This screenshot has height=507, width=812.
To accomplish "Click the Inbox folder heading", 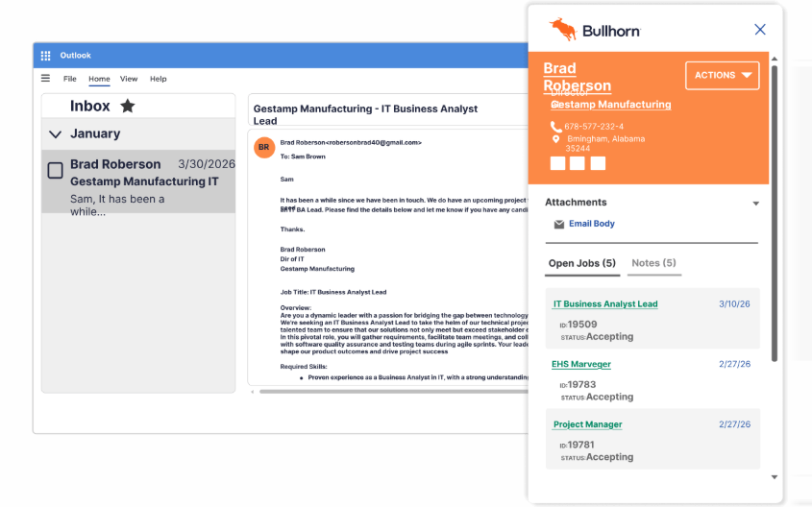I will (90, 106).
